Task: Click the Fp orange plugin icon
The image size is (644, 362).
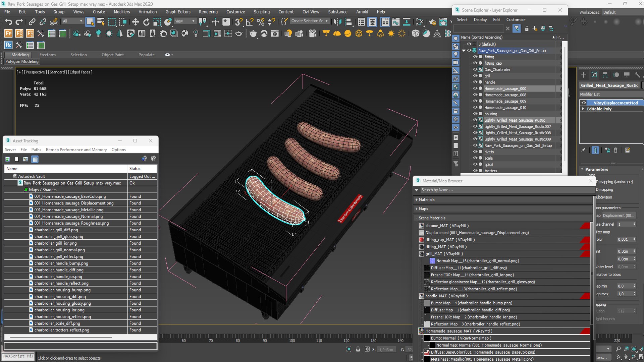Action: point(8,34)
